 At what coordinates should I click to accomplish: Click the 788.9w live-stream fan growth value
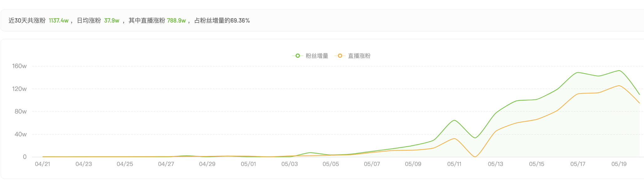click(x=176, y=21)
